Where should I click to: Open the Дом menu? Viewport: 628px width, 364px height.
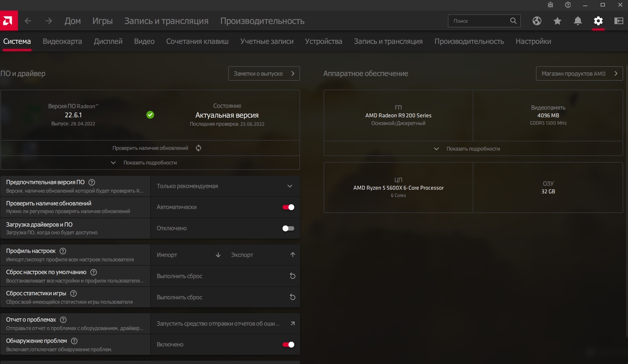click(73, 21)
